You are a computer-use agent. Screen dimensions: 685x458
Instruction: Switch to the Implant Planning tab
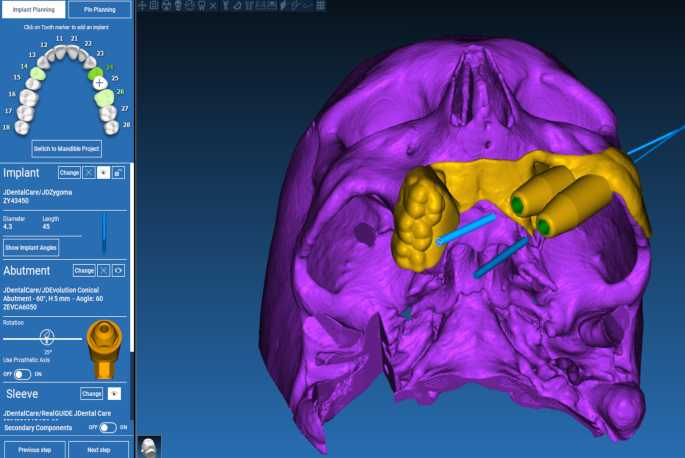[x=34, y=9]
